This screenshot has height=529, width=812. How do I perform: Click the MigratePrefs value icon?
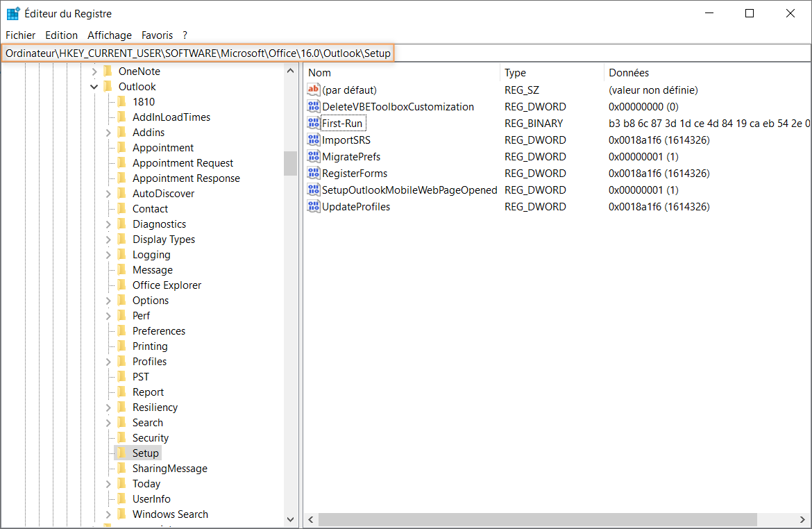click(313, 156)
